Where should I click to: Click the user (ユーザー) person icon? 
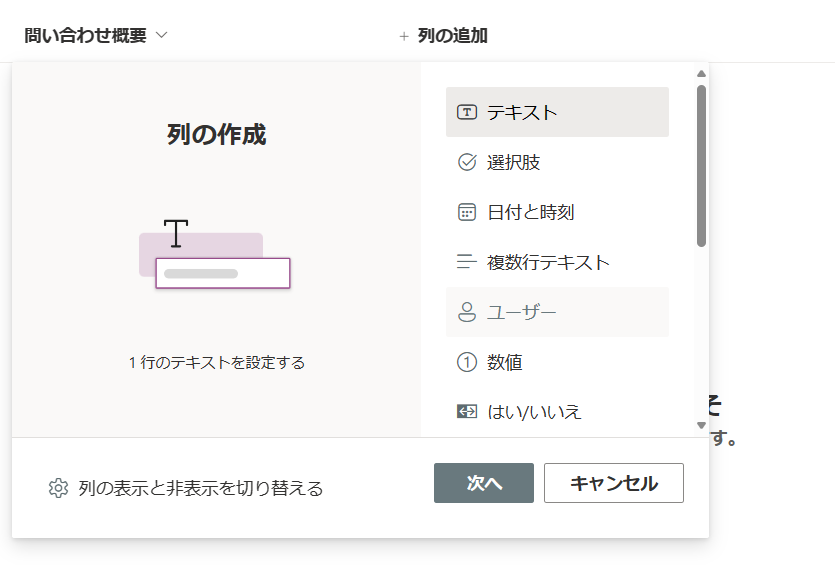coord(466,312)
